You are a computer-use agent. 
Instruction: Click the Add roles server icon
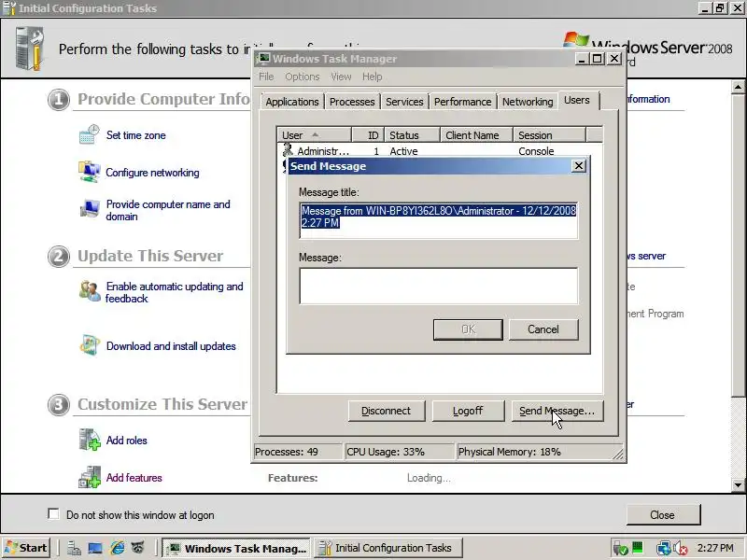click(x=90, y=440)
